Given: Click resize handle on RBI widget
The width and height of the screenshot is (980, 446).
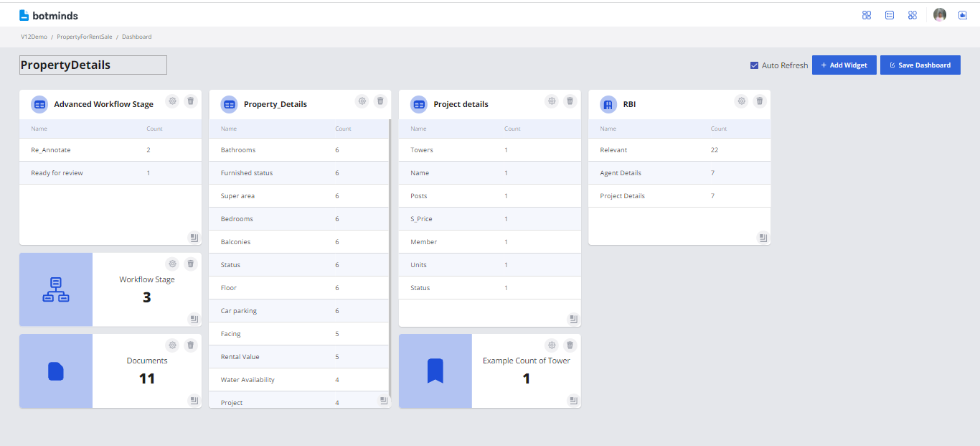Looking at the screenshot, I should [763, 237].
